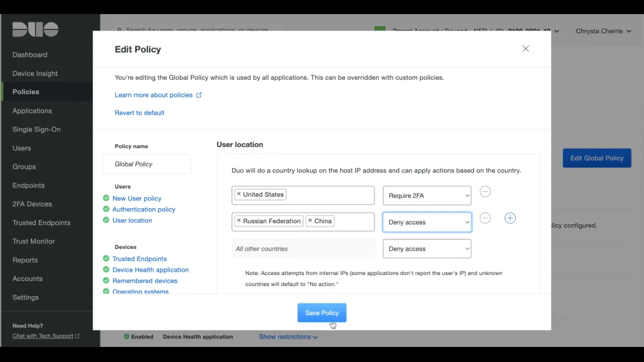Click Revert to default link

click(139, 113)
